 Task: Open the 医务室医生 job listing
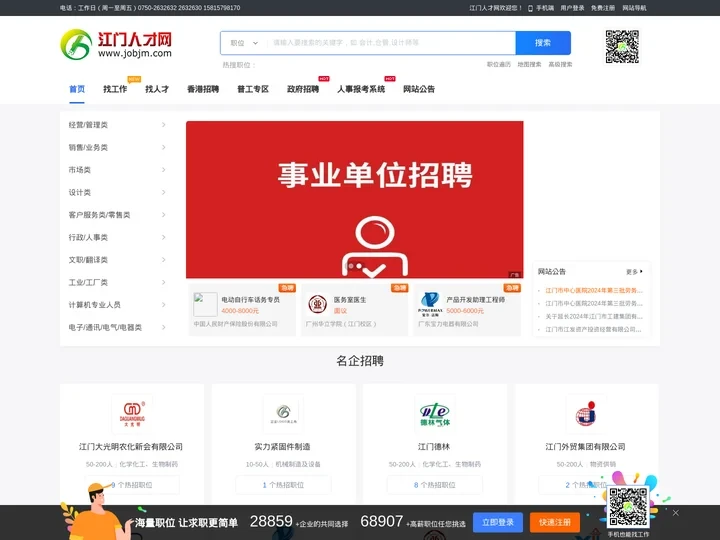[350, 300]
